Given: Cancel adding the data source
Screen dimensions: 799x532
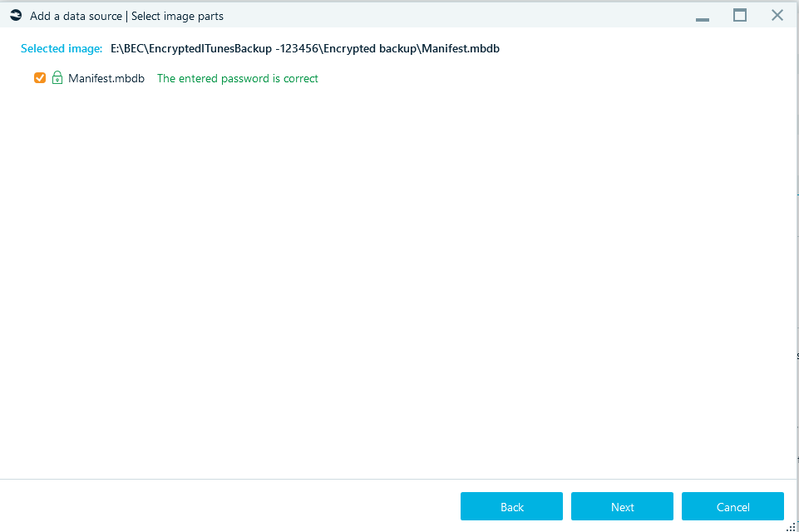Looking at the screenshot, I should (x=732, y=506).
